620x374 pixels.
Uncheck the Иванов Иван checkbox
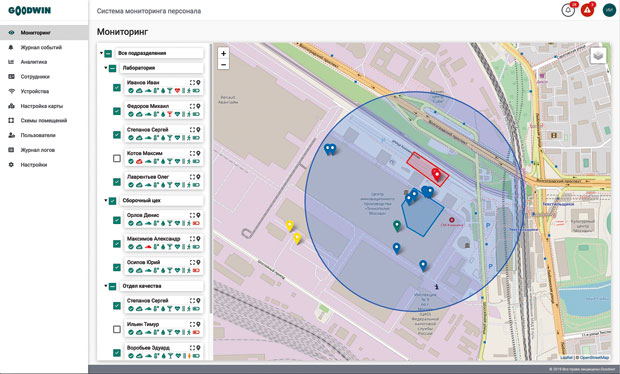pyautogui.click(x=117, y=87)
